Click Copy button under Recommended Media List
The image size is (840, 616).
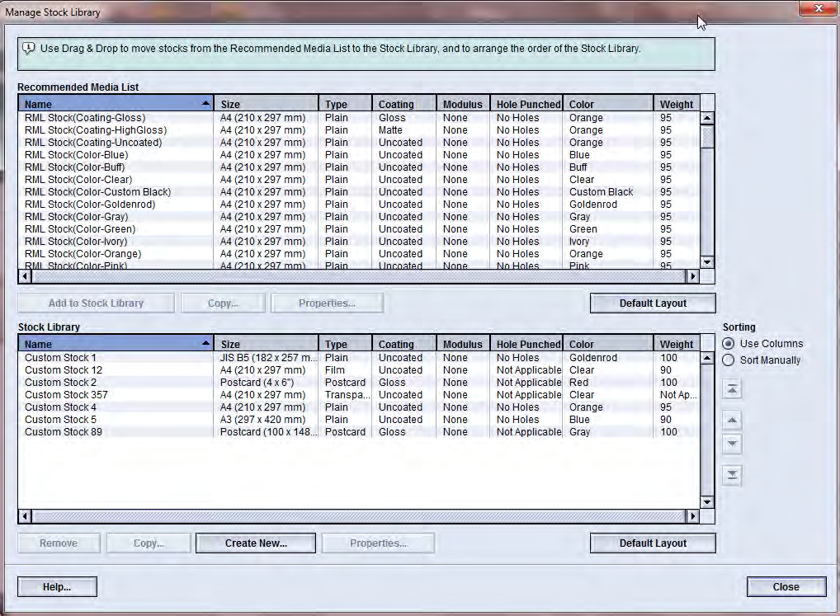click(x=223, y=303)
